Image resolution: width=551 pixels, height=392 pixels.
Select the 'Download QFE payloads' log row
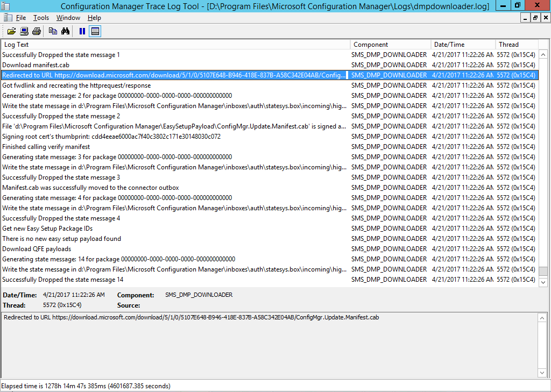pos(269,248)
